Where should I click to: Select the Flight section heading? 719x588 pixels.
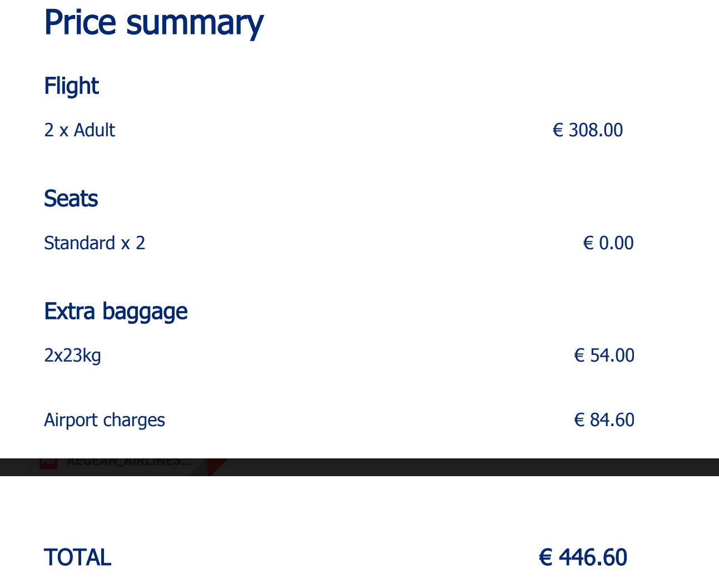click(71, 86)
